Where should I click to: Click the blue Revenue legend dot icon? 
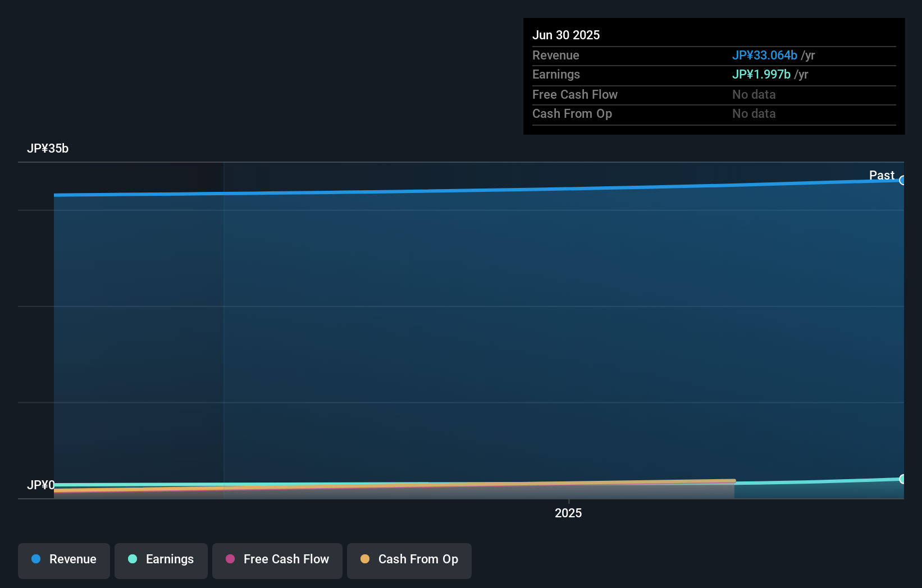click(36, 559)
